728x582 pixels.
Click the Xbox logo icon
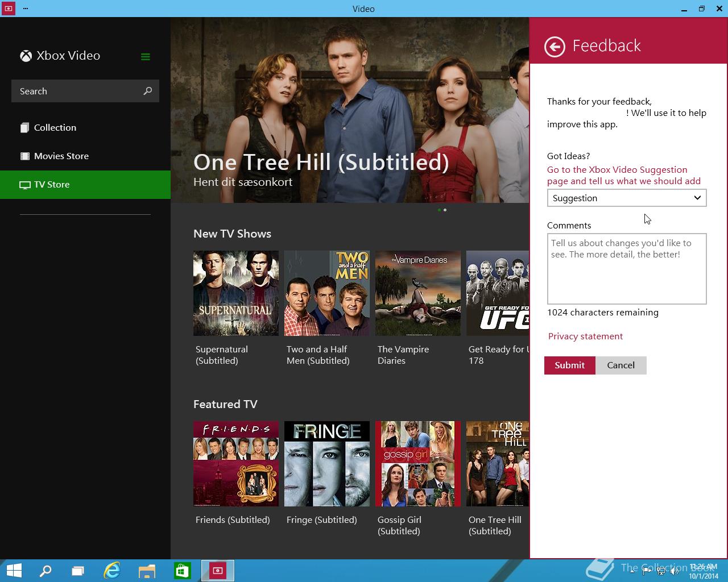pos(26,56)
